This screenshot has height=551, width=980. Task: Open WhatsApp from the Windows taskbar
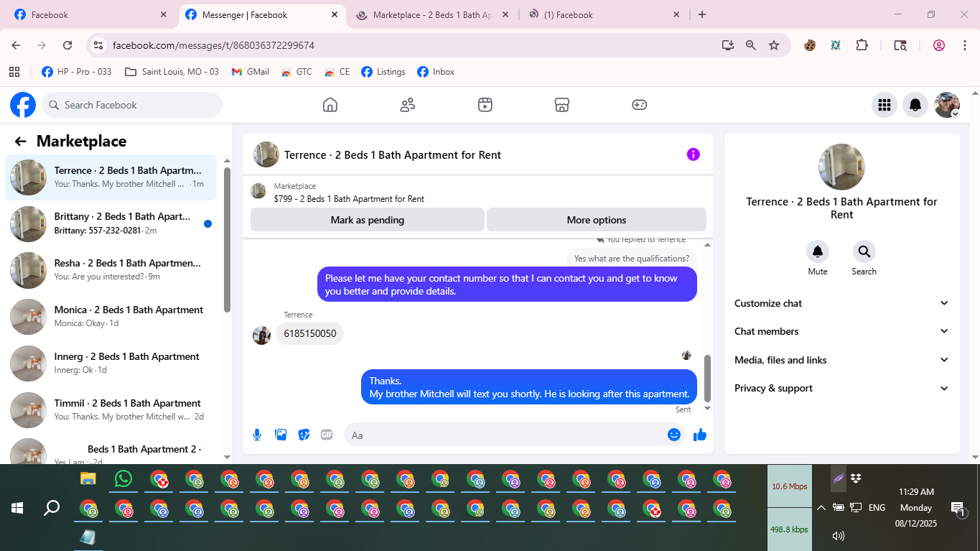click(123, 479)
